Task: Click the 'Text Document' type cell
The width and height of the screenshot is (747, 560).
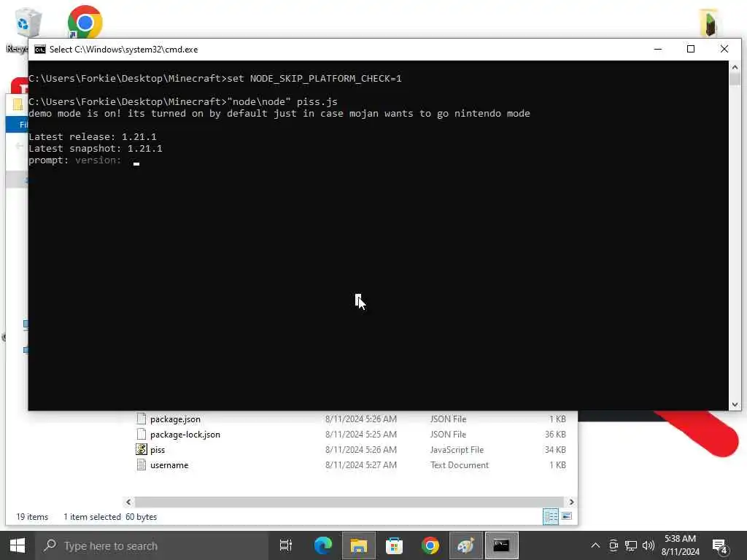Action: [460, 465]
